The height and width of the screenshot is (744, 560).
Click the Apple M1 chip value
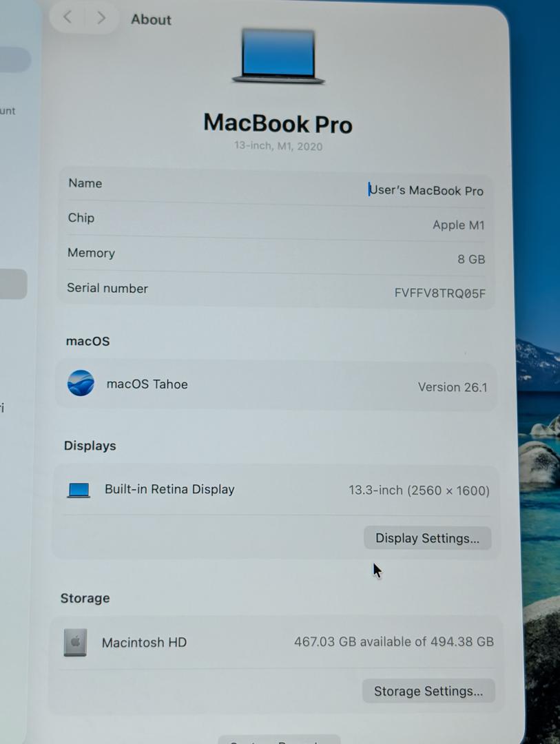[458, 225]
